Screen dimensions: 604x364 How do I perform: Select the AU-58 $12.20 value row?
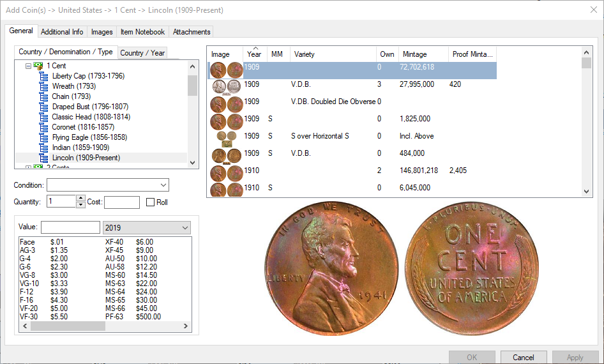click(131, 267)
